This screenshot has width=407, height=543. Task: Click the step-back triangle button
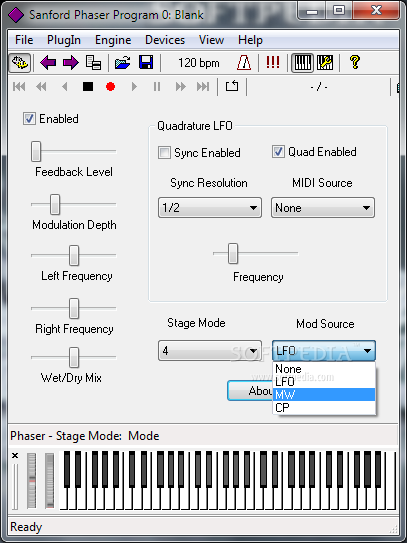(64, 87)
